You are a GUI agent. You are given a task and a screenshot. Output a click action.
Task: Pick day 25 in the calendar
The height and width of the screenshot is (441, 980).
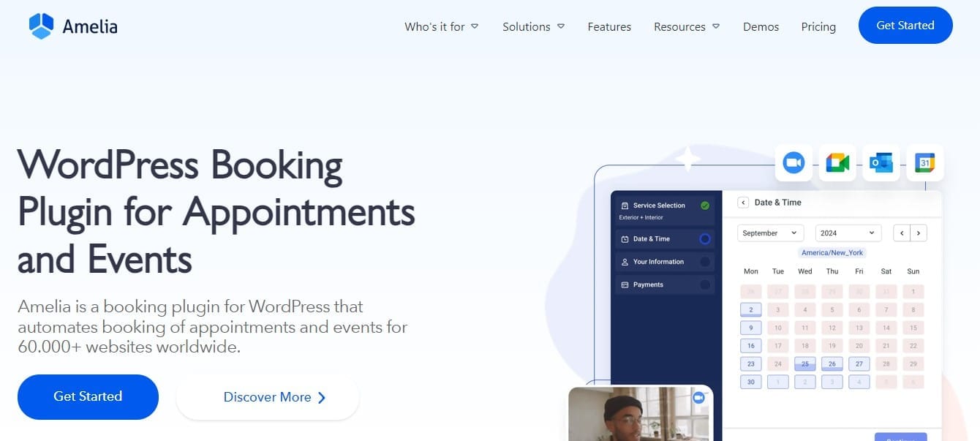coord(805,364)
